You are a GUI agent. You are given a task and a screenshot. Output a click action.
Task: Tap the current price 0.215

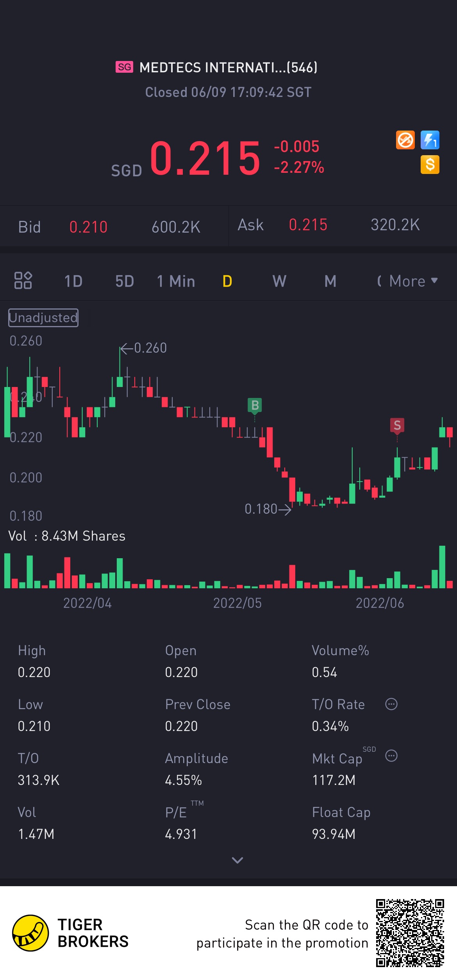205,158
